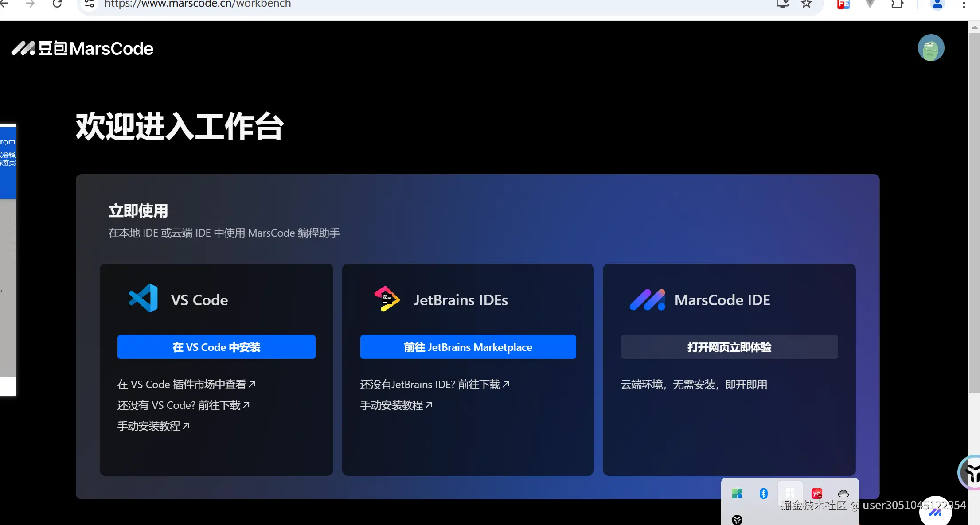Click 在 VS Code 中安装 button
The image size is (980, 525).
pyautogui.click(x=216, y=347)
